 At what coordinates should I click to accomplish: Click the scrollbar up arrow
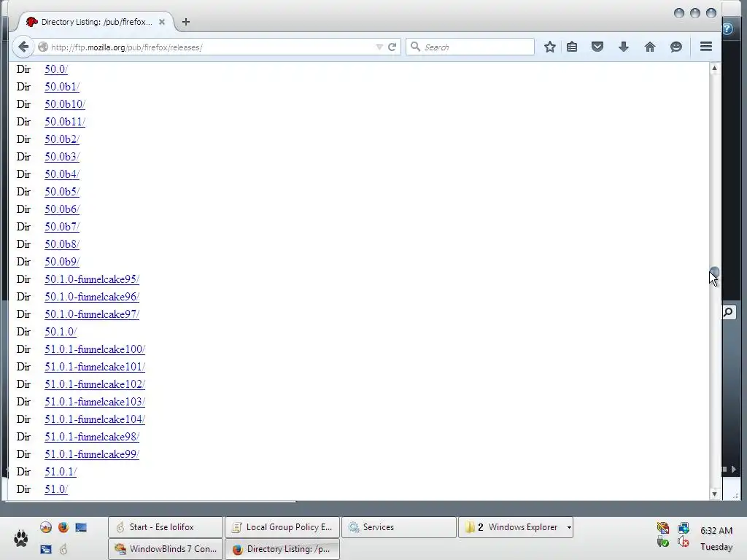point(714,68)
